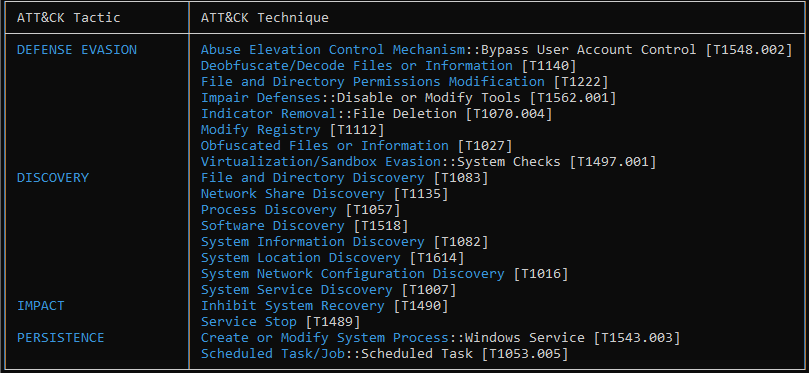Click the DEFENSE EVASION tactic
Screen dimensions: 809x373
(x=77, y=50)
